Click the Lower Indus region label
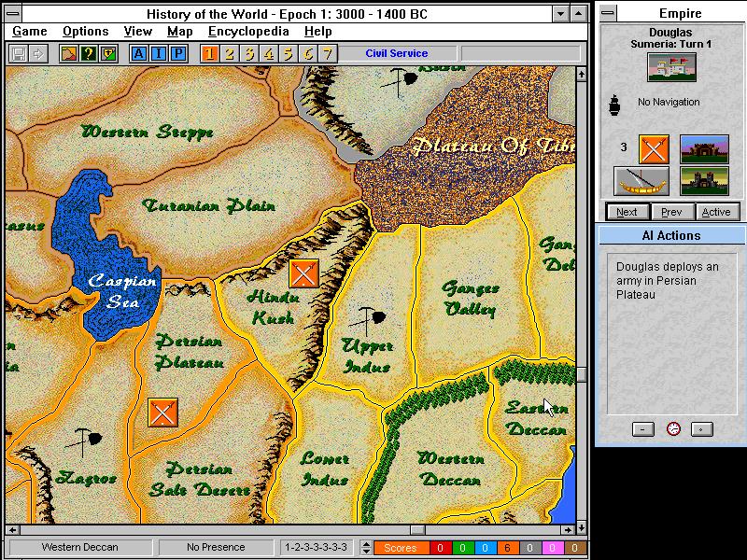747x560 pixels. (324, 469)
